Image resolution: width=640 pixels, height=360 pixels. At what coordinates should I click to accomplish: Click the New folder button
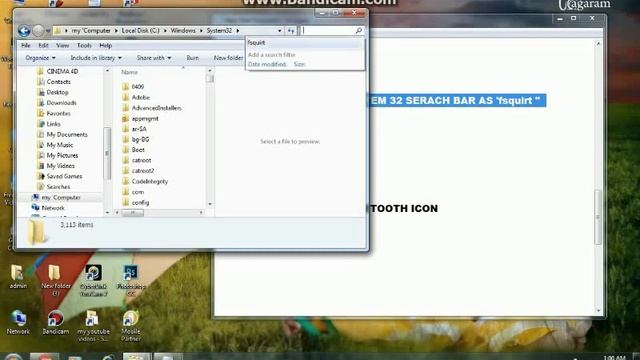(228, 58)
